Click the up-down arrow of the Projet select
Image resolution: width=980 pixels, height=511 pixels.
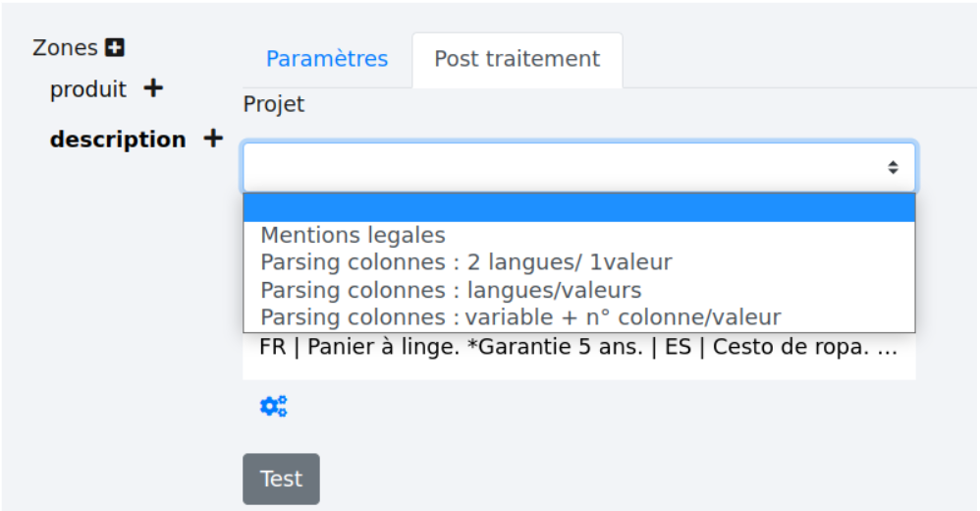[893, 168]
